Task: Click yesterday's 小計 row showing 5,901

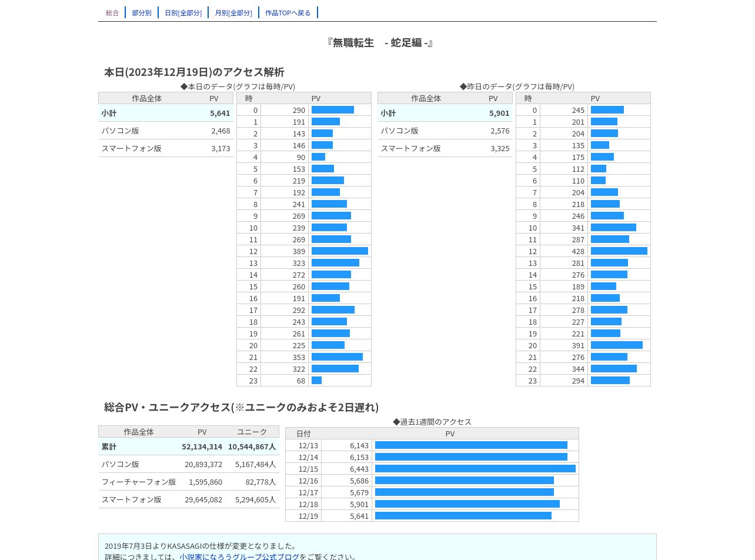Action: point(445,113)
